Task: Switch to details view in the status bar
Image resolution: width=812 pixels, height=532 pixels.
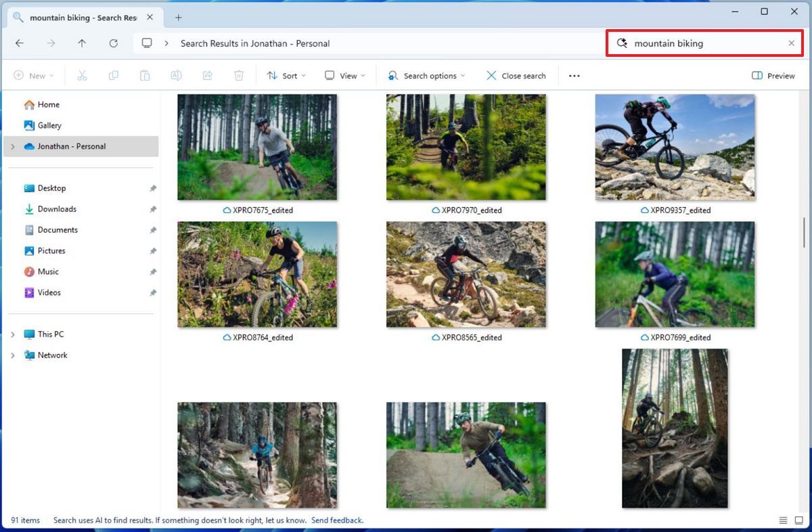Action: coord(783,520)
